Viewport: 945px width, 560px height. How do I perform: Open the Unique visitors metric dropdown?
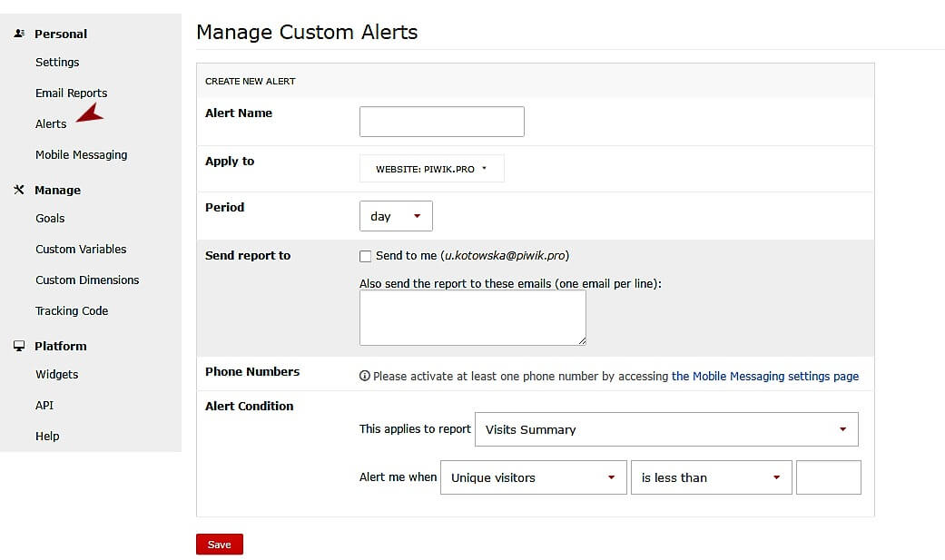click(x=532, y=476)
